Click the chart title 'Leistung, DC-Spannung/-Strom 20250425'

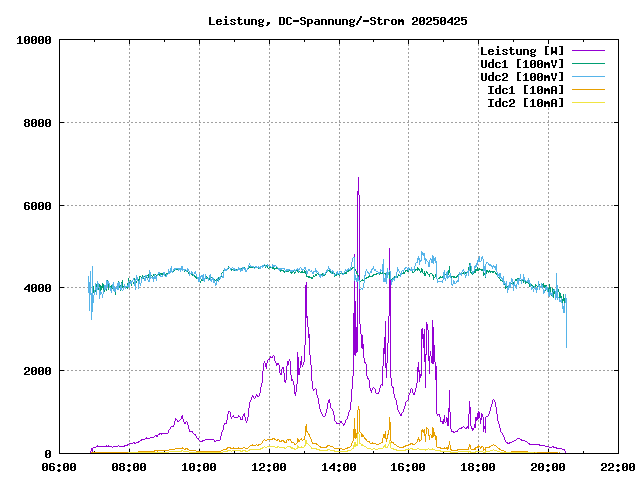[x=338, y=21]
